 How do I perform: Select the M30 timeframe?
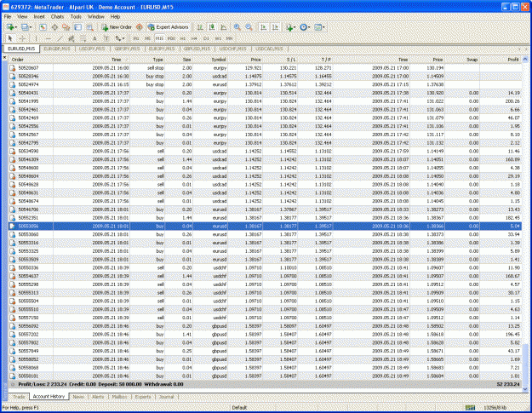pyautogui.click(x=171, y=38)
